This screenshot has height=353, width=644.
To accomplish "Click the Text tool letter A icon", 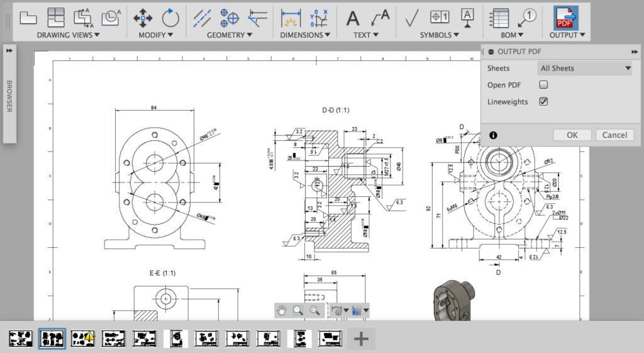I will pyautogui.click(x=353, y=18).
